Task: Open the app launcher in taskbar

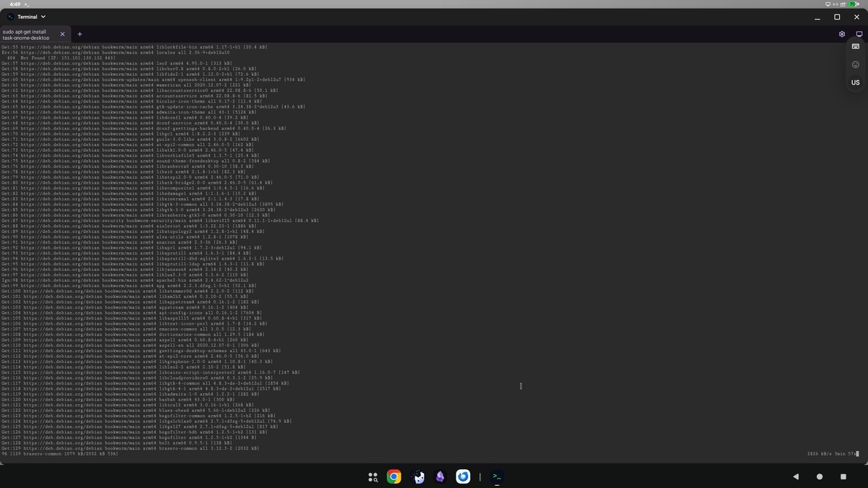Action: click(373, 476)
